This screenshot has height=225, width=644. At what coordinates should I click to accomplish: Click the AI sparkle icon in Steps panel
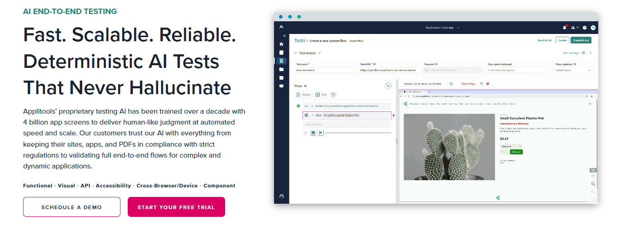pos(388,86)
